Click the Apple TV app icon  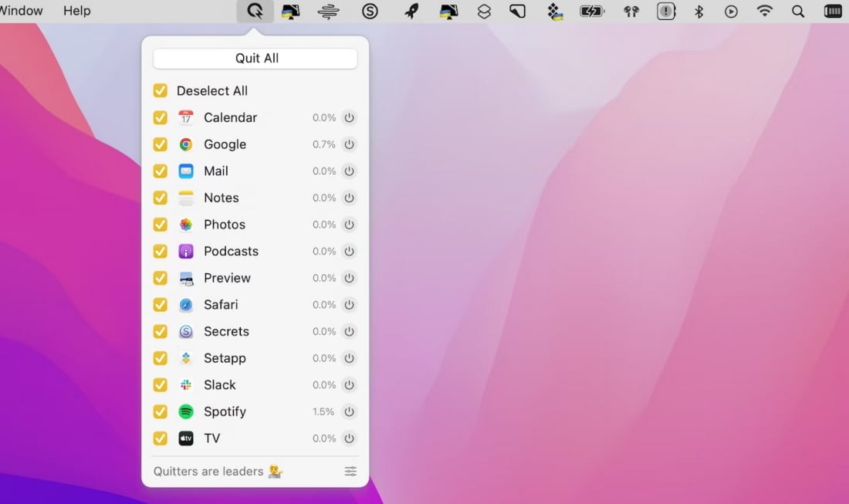pos(186,438)
